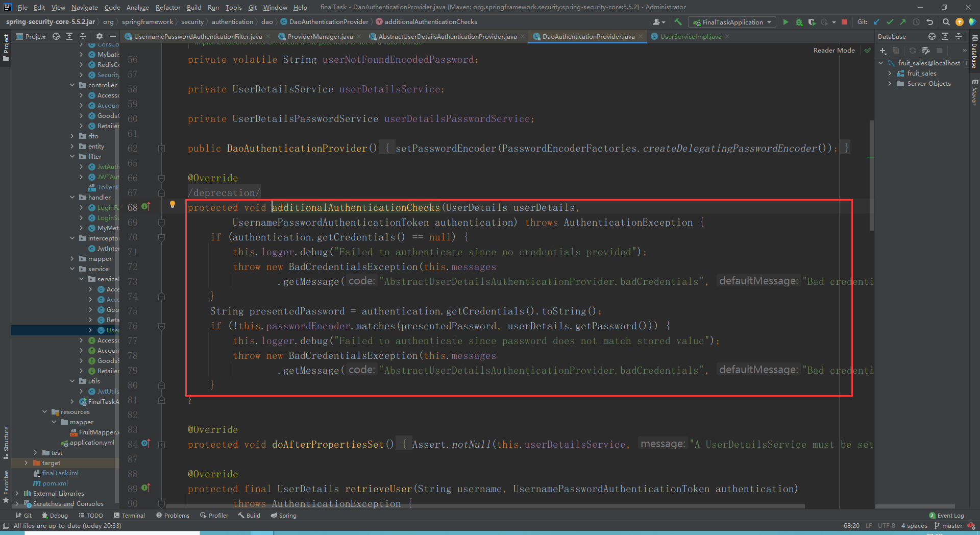Toggle the Database side stripe button
Image resolution: width=980 pixels, height=535 pixels.
point(974,52)
